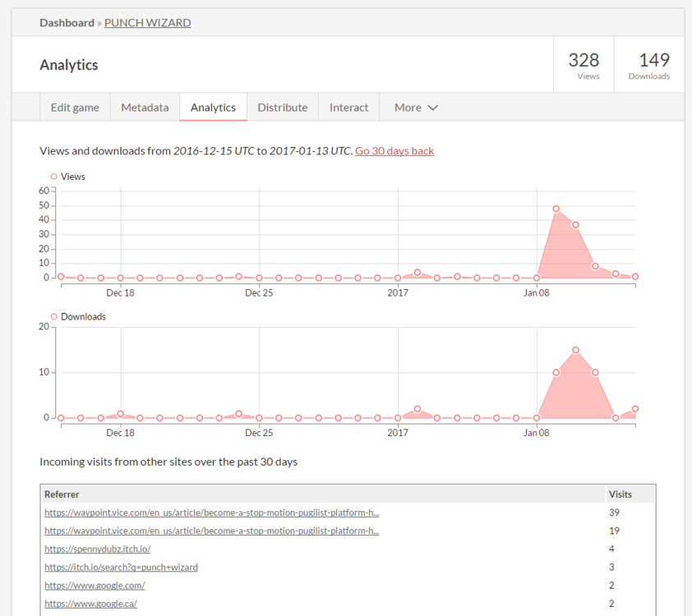Screen dimensions: 692x616
Task: Open the www.google.com referrer link
Action: [x=95, y=586]
